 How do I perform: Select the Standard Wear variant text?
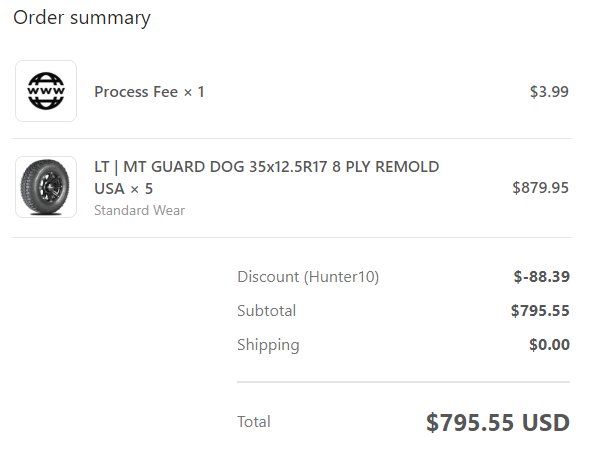click(x=139, y=211)
